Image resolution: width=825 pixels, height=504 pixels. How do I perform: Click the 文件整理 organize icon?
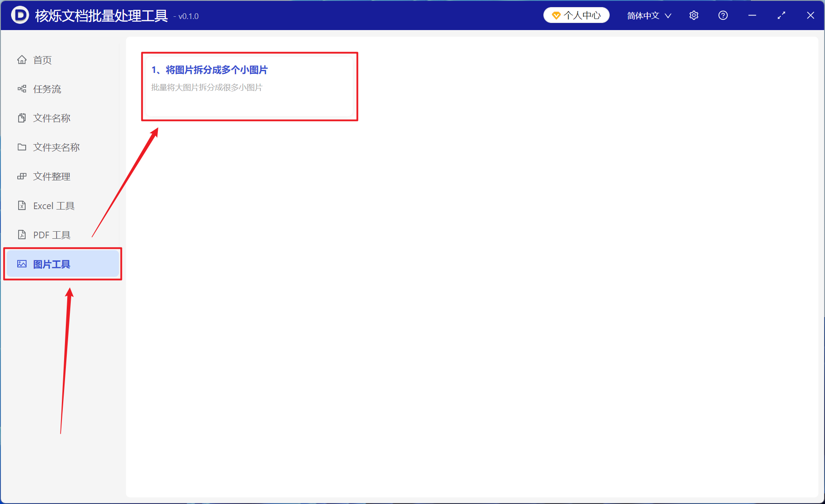pyautogui.click(x=22, y=176)
